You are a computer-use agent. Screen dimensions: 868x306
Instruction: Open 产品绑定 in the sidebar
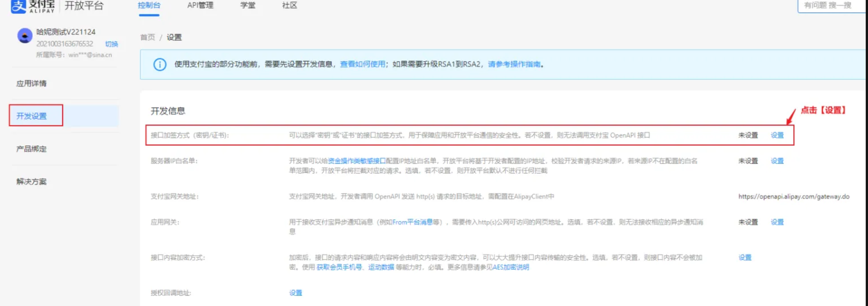pos(31,149)
